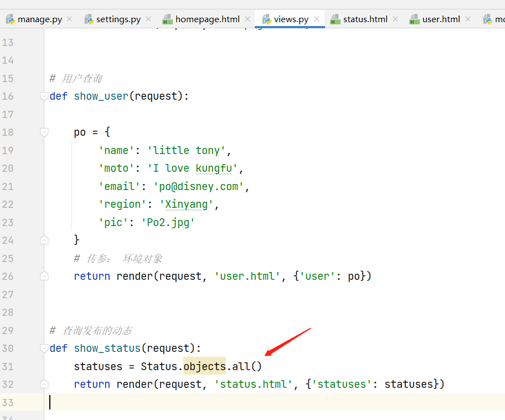The height and width of the screenshot is (420, 505).
Task: Click the Status class name on line 31
Action: click(159, 366)
